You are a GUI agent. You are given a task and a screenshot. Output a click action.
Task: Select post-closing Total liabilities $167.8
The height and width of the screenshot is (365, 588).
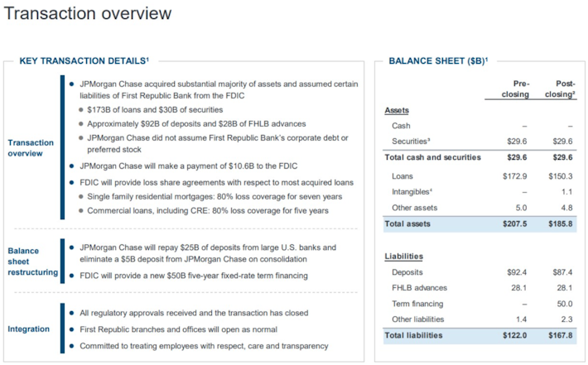[560, 336]
